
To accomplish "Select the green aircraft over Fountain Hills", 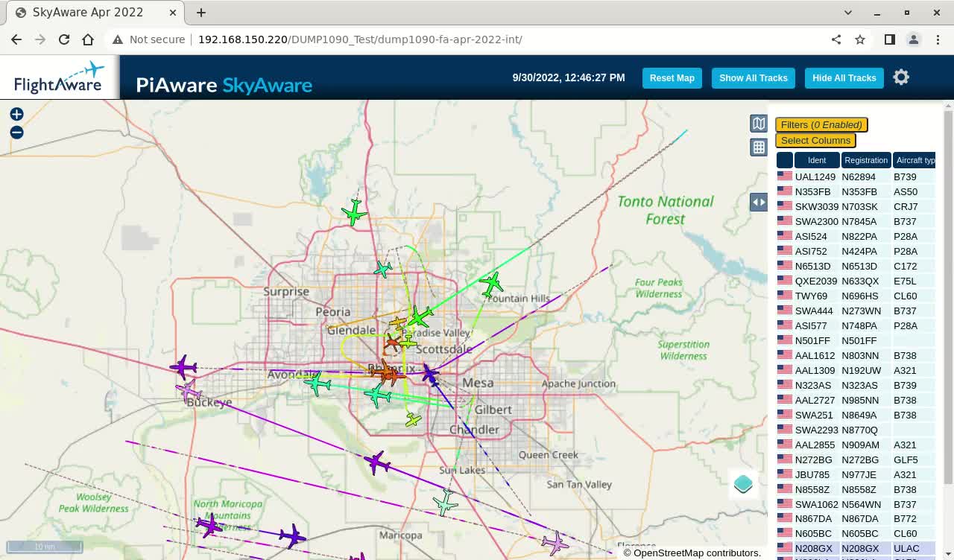I will point(491,284).
